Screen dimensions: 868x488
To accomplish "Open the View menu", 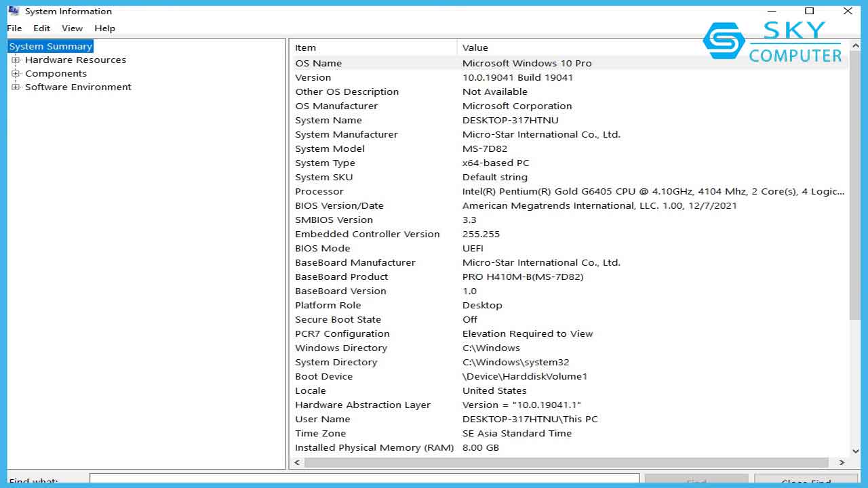I will [72, 28].
